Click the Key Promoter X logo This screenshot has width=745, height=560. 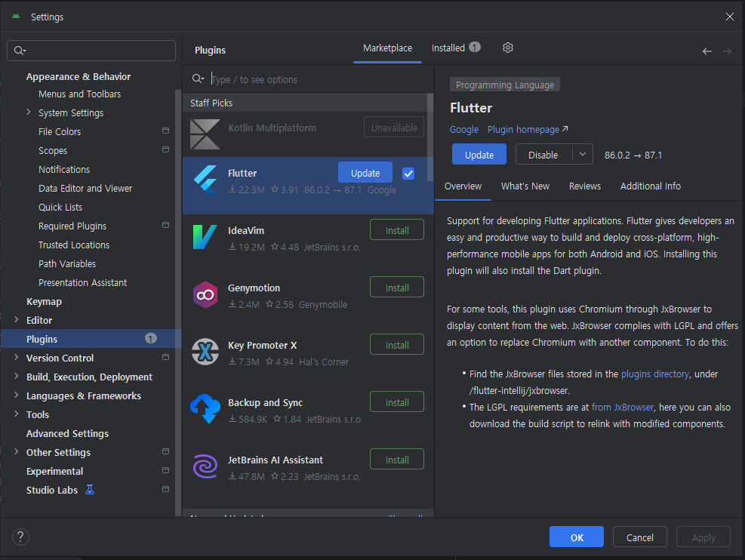[x=205, y=352]
